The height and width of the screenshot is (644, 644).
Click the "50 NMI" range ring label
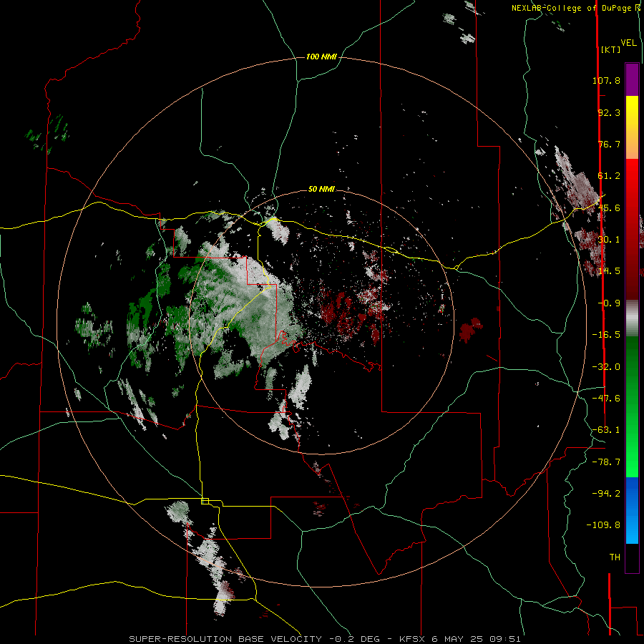pyautogui.click(x=321, y=190)
